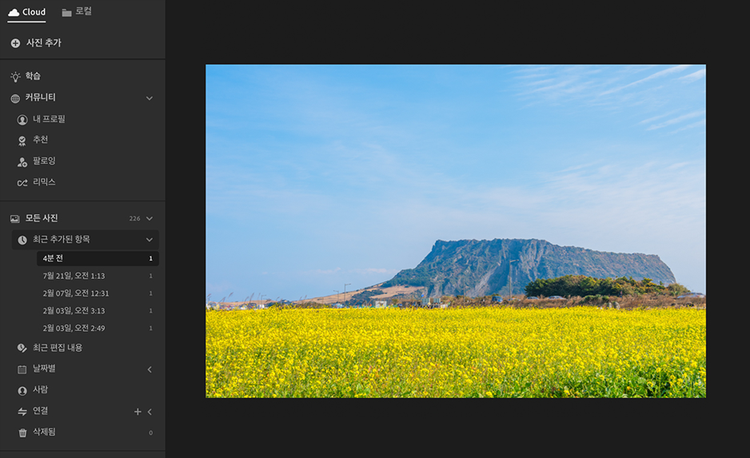
Task: Expand the 날짜별 chevron
Action: pyautogui.click(x=150, y=369)
